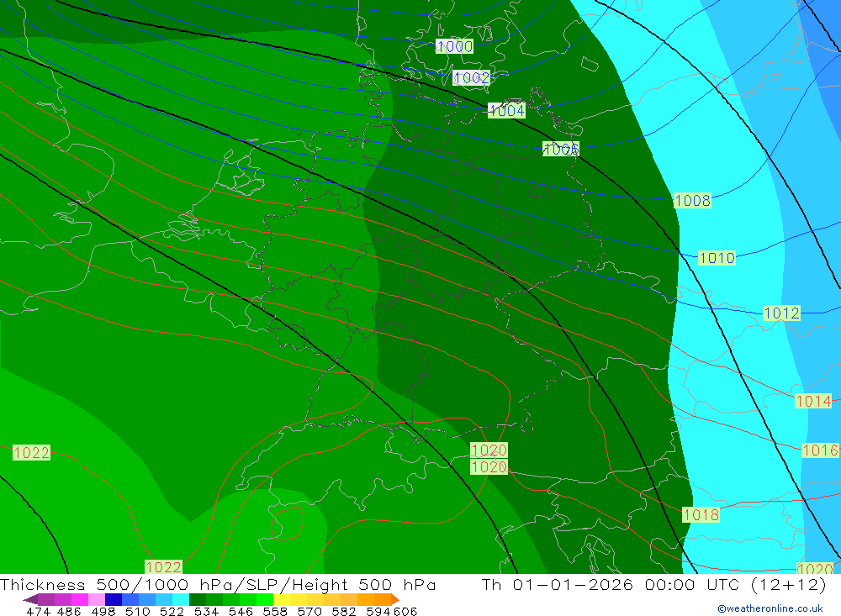Image resolution: width=841 pixels, height=616 pixels.
Task: Select the red 1016 pressure label
Action: click(820, 450)
